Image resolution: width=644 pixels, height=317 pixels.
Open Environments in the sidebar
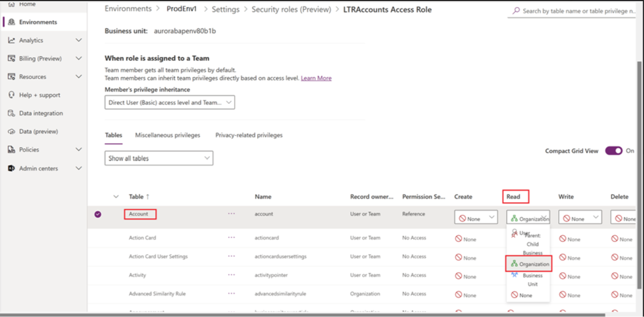click(38, 22)
